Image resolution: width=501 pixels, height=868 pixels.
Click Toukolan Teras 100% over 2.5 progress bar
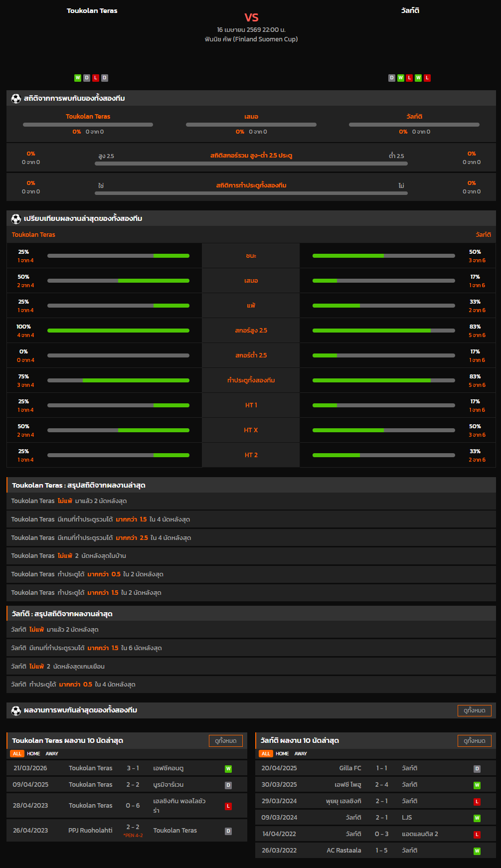[x=118, y=331]
